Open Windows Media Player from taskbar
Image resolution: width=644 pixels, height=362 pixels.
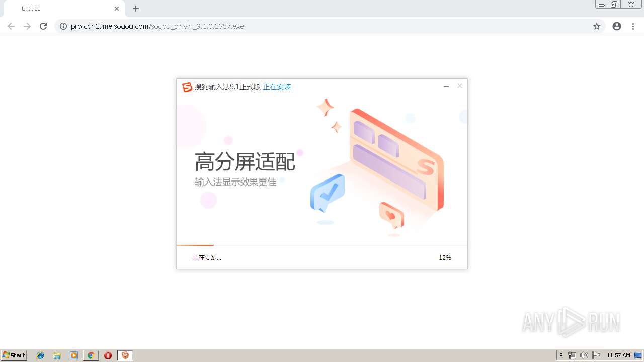click(74, 355)
